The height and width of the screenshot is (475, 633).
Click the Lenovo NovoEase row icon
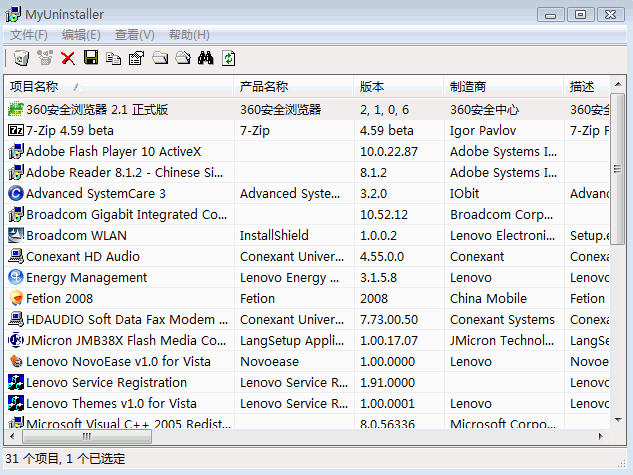16,361
